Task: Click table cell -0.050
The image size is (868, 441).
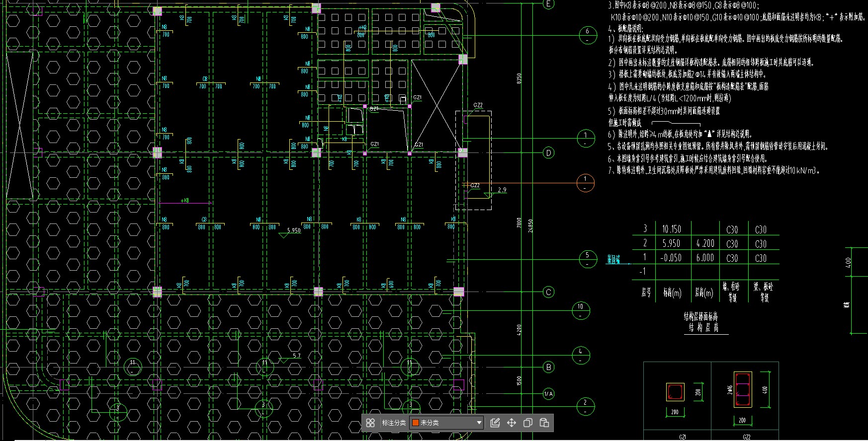Action: click(671, 258)
